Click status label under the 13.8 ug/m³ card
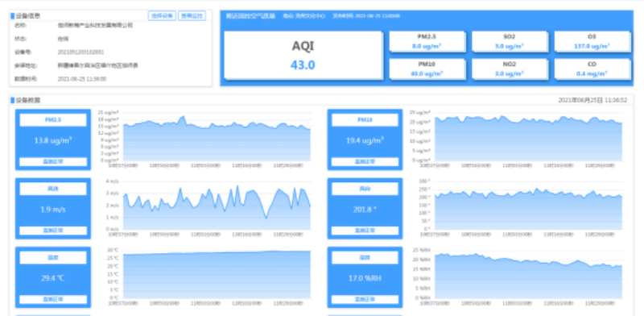 53,162
